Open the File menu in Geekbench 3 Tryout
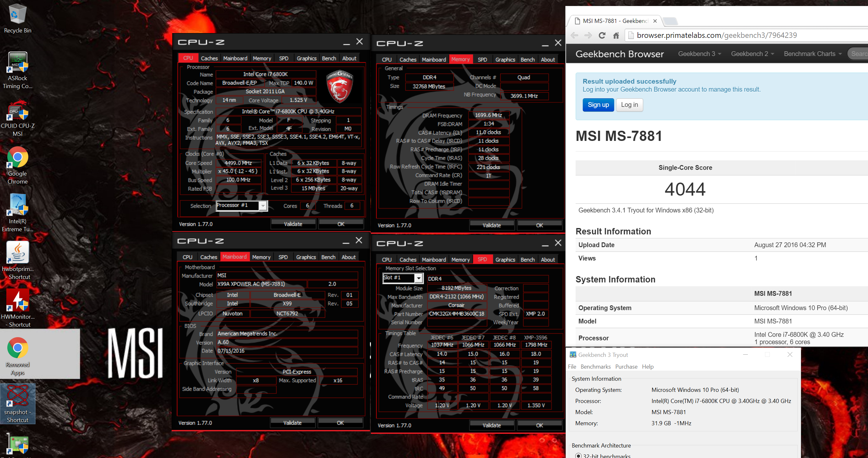The width and height of the screenshot is (868, 458). coord(572,367)
